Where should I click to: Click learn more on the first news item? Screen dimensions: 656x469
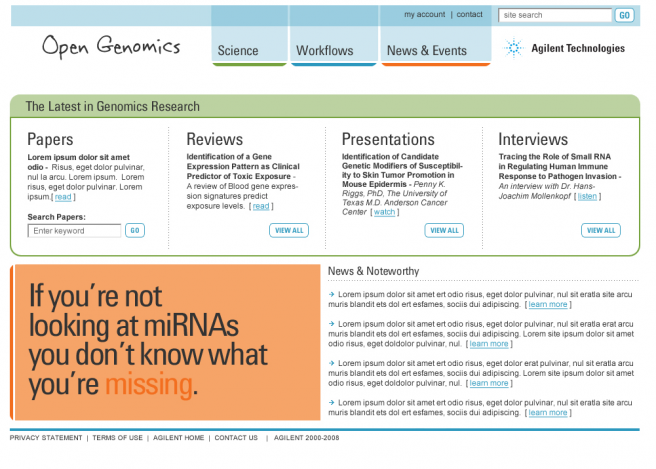tap(548, 305)
